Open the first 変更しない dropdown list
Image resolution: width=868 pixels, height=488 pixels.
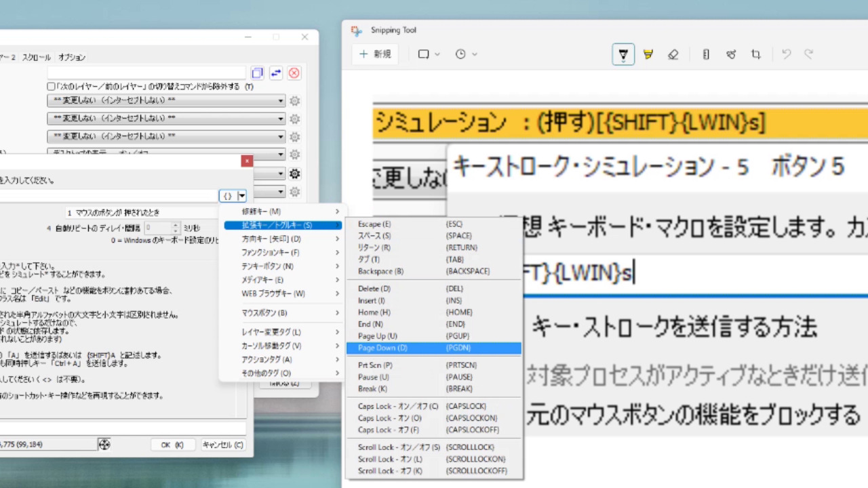tap(166, 100)
